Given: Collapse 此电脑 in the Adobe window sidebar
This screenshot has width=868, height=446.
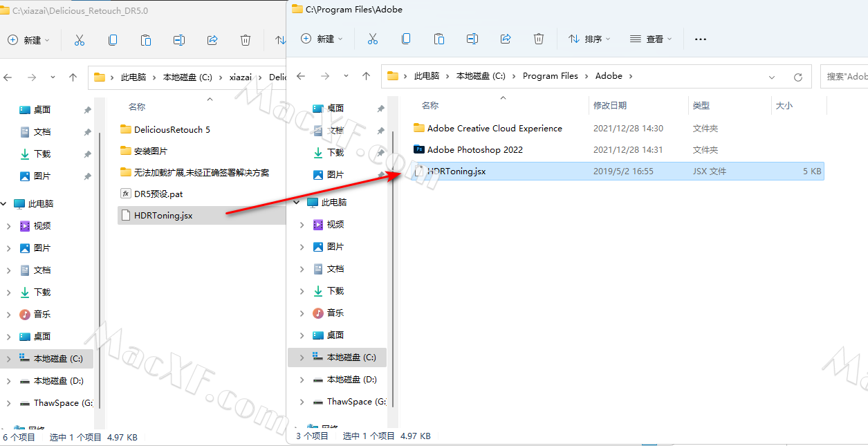Looking at the screenshot, I should point(297,203).
